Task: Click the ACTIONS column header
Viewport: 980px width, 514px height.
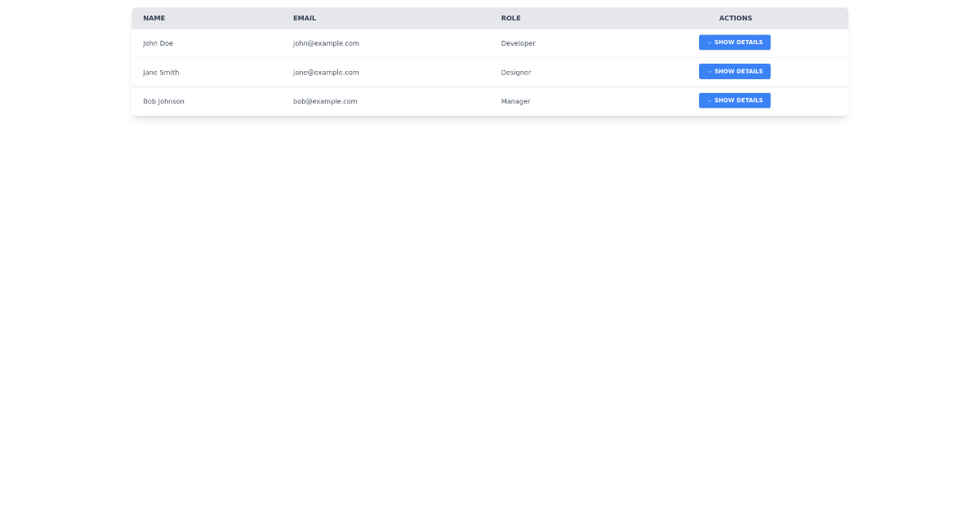Action: (x=735, y=18)
